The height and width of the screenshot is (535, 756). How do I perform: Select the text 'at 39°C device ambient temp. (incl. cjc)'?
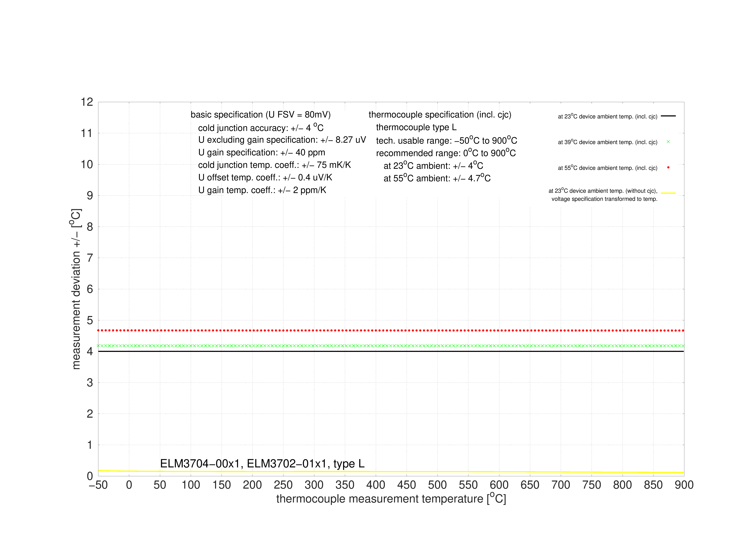[x=607, y=142]
